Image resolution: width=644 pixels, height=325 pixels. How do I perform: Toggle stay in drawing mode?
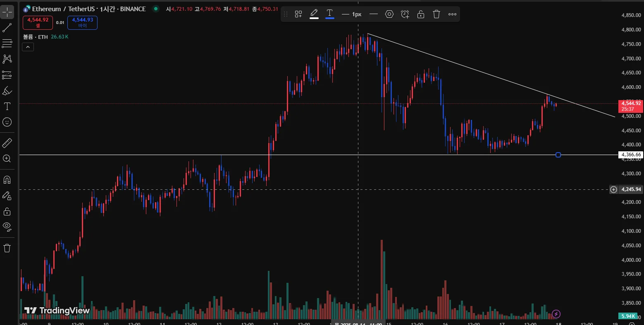[x=7, y=196]
